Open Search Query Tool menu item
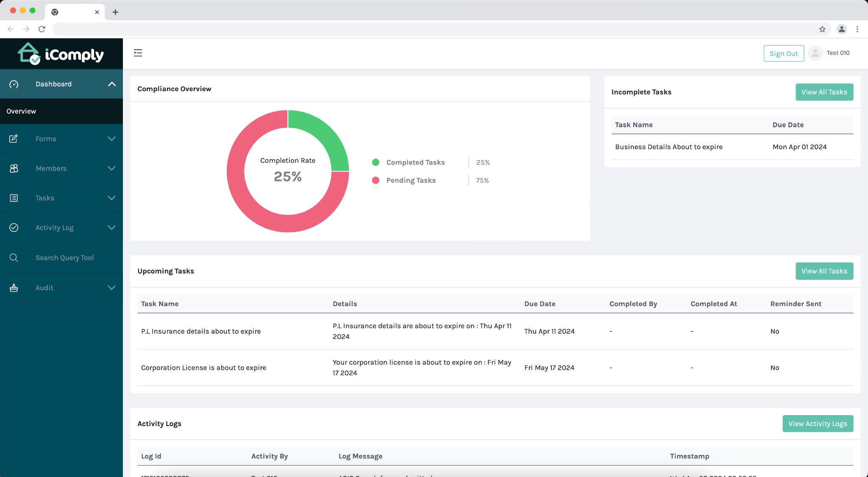This screenshot has width=868, height=477. [61, 258]
